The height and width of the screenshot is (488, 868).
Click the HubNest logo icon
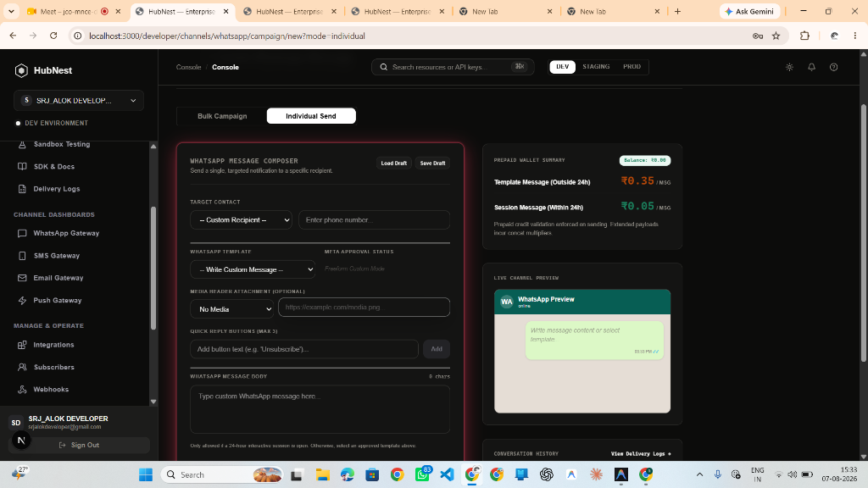(21, 70)
